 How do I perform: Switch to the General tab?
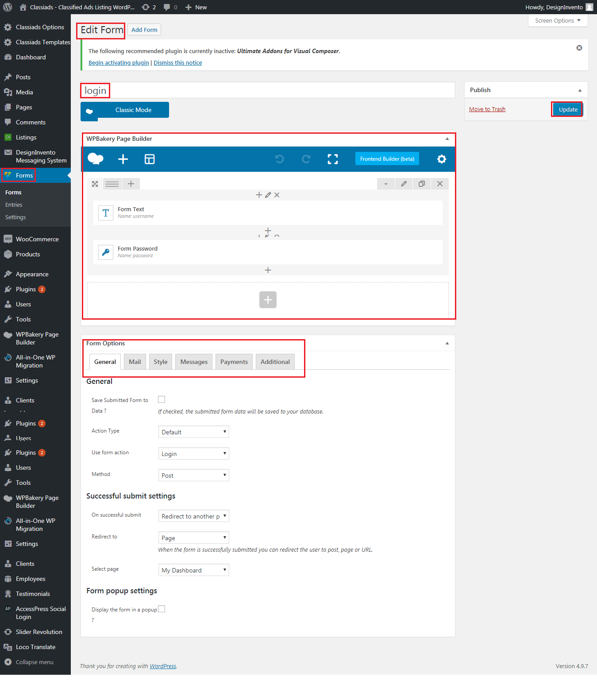click(105, 362)
